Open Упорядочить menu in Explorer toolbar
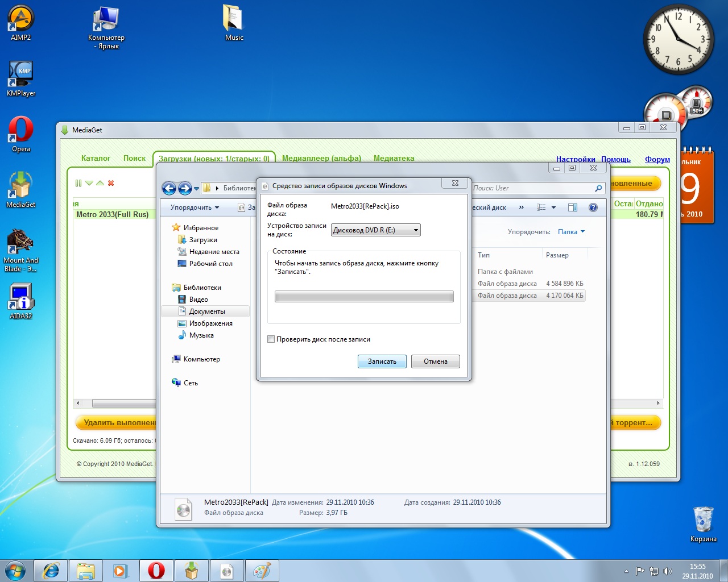728x582 pixels. point(195,207)
